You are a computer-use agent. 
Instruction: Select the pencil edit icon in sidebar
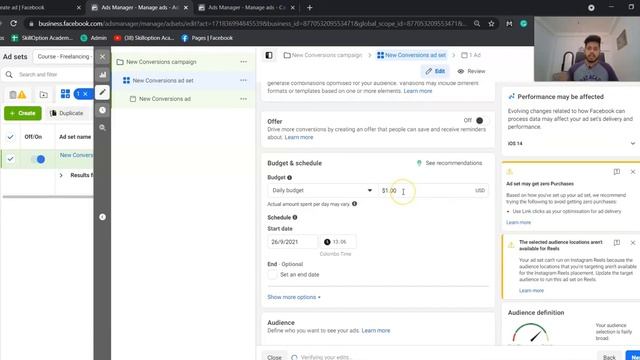pos(102,93)
